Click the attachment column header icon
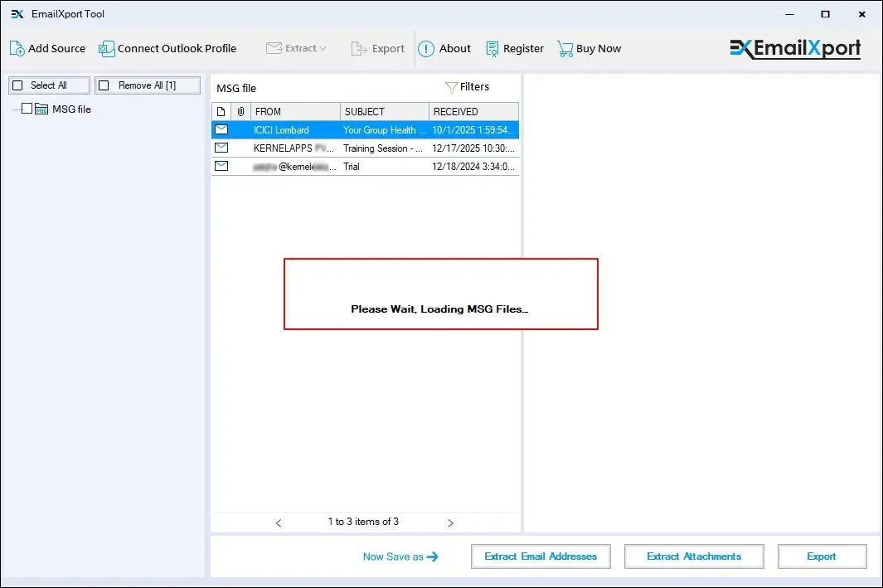This screenshot has height=588, width=883. [240, 110]
